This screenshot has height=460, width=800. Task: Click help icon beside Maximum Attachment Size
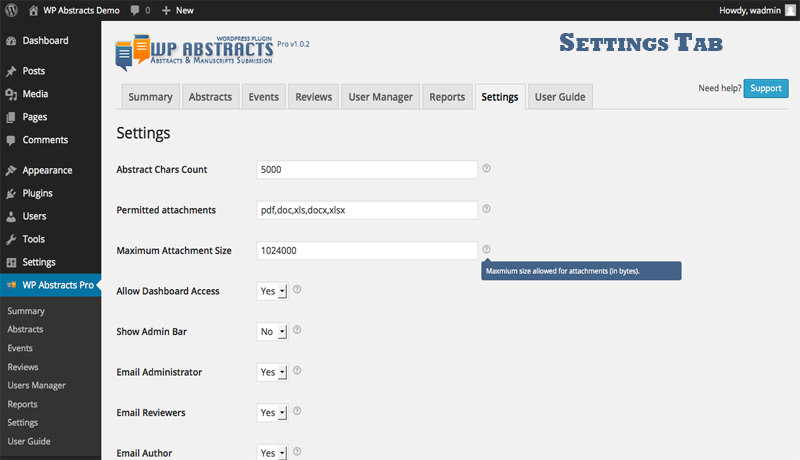click(x=486, y=249)
